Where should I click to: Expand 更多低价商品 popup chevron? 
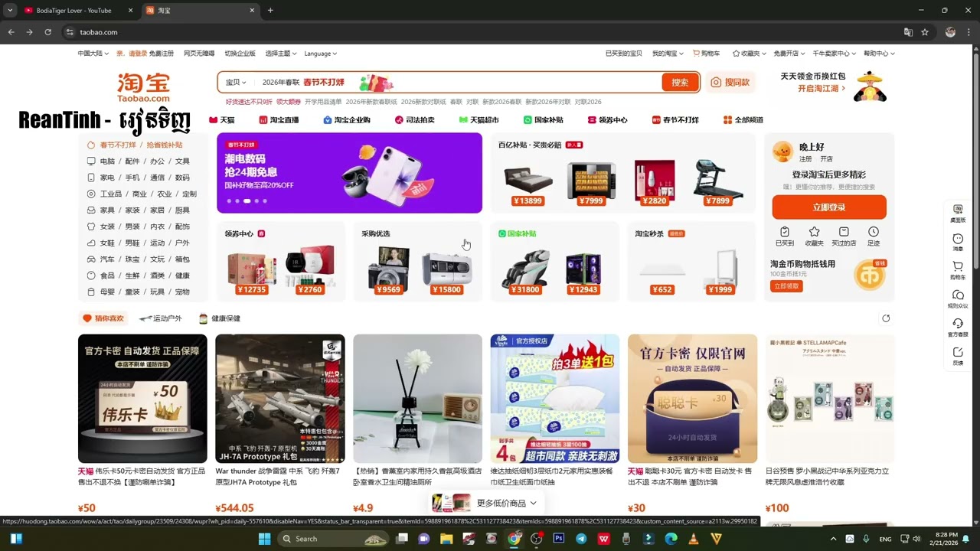[x=534, y=503]
